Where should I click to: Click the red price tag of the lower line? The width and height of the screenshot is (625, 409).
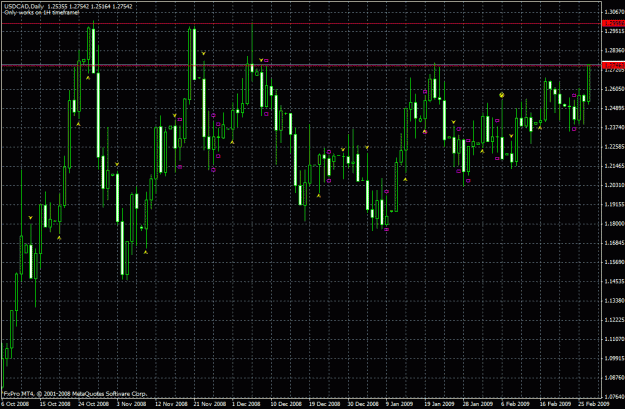click(614, 65)
